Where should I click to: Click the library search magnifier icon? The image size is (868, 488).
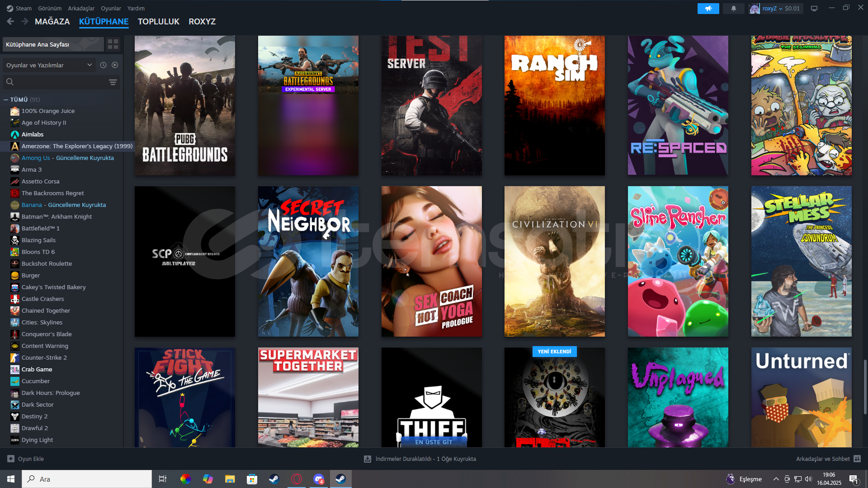[10, 82]
